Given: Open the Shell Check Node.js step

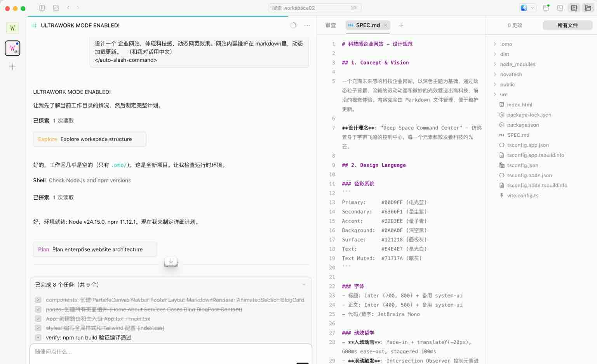Looking at the screenshot, I should click(x=82, y=180).
